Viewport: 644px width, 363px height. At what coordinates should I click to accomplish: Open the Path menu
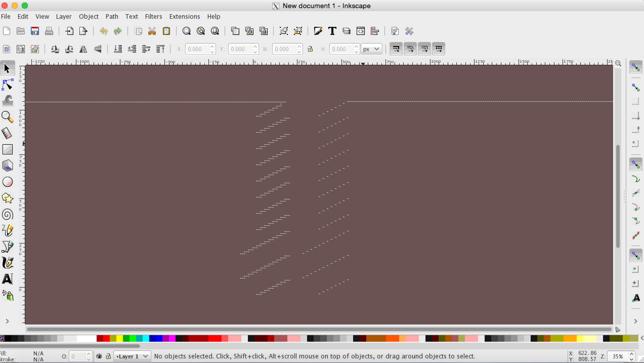(x=112, y=16)
